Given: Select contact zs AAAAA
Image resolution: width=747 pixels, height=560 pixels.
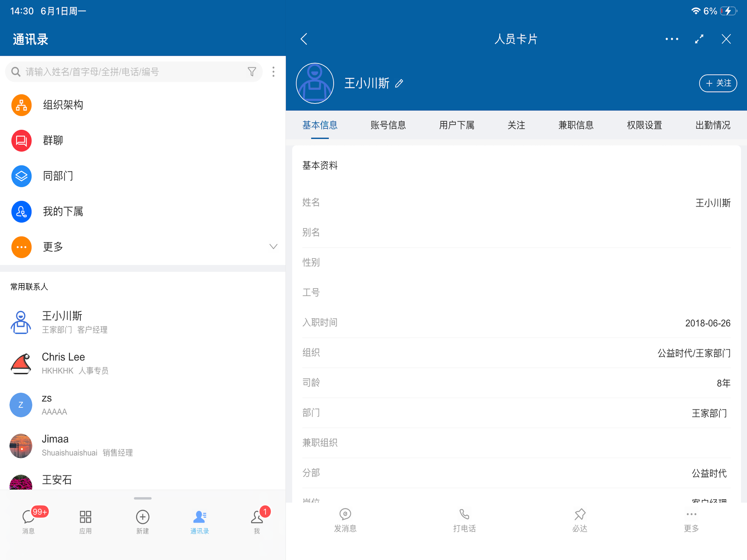Looking at the screenshot, I should (x=142, y=405).
